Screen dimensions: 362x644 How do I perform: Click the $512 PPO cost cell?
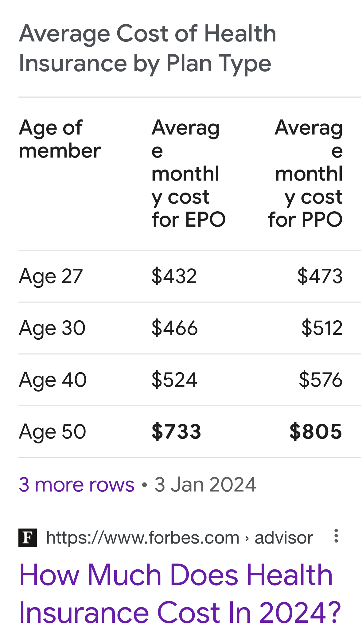point(322,328)
